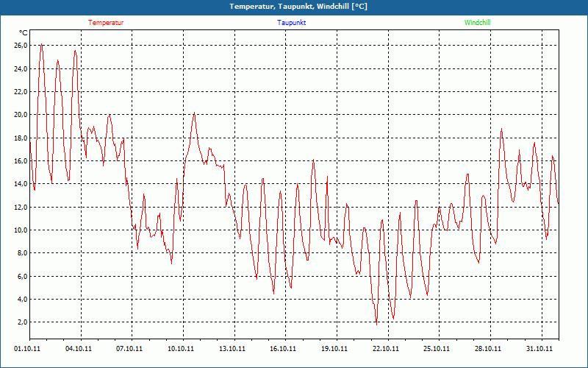Image resolution: width=588 pixels, height=368 pixels.
Task: Click the 19.10.11 date label
Action: tap(334, 348)
